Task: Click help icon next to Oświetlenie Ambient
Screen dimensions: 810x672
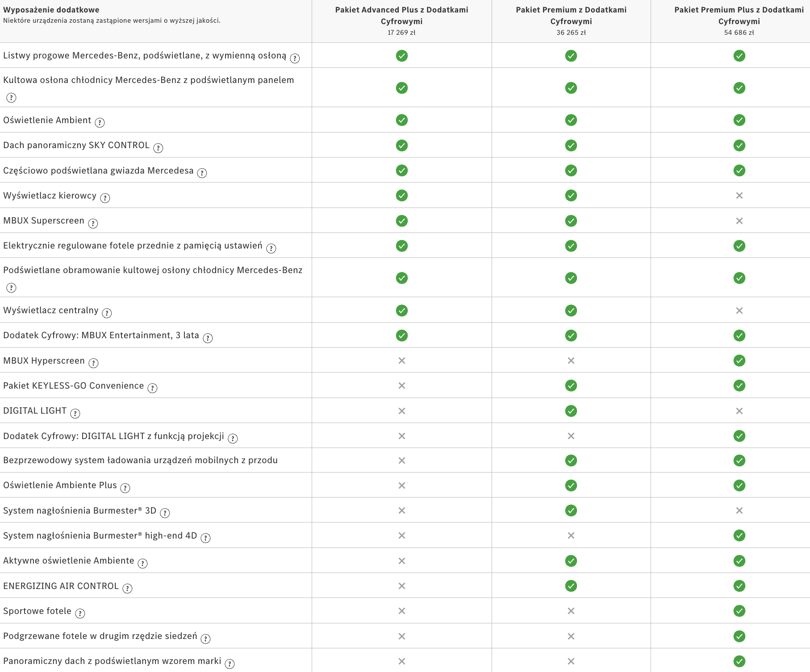Action: click(100, 123)
